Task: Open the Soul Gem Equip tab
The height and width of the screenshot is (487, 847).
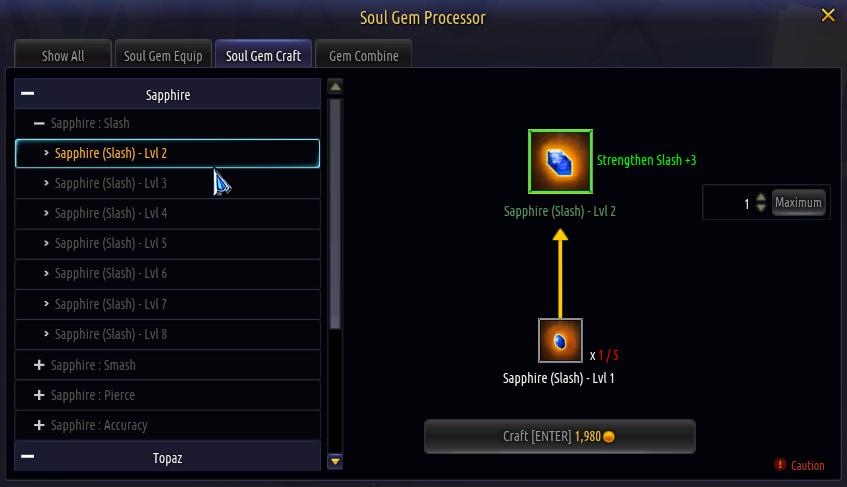Action: pos(163,56)
